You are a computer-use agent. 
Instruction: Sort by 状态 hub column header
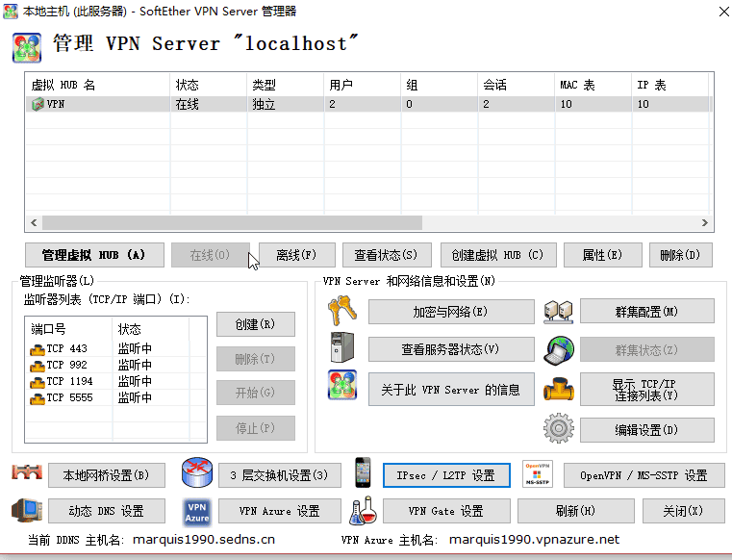pos(209,85)
